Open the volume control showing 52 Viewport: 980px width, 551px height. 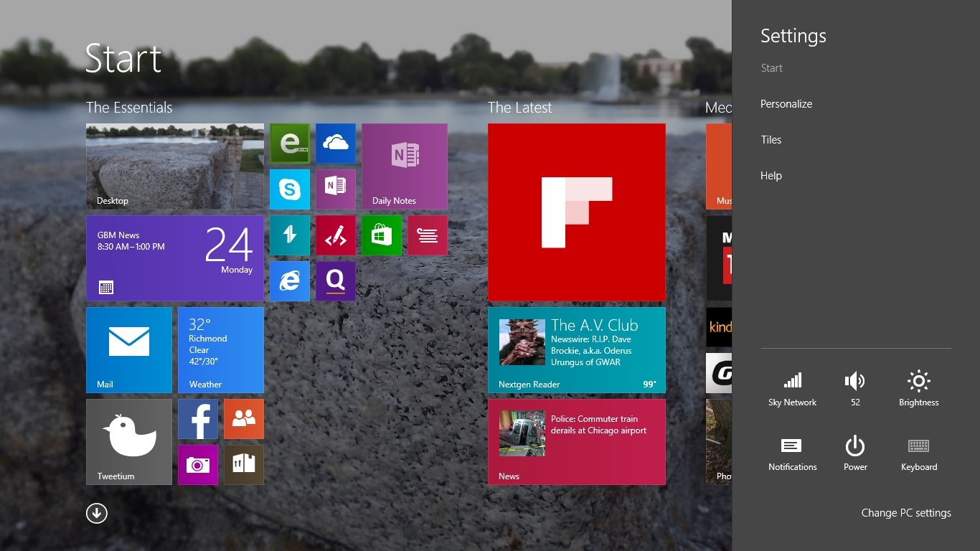coord(855,390)
